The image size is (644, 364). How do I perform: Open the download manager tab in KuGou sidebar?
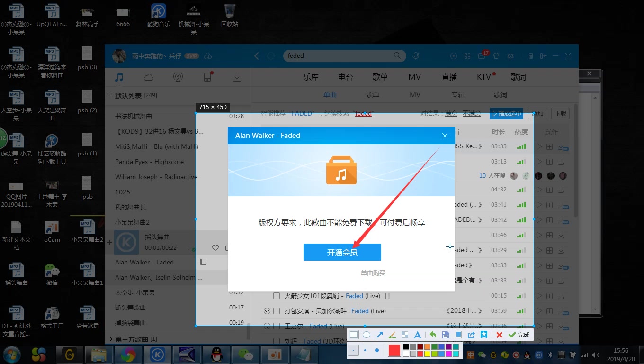coord(237,77)
